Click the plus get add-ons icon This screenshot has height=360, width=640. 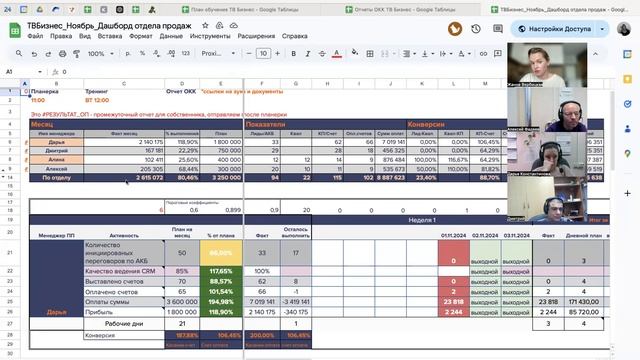(627, 193)
